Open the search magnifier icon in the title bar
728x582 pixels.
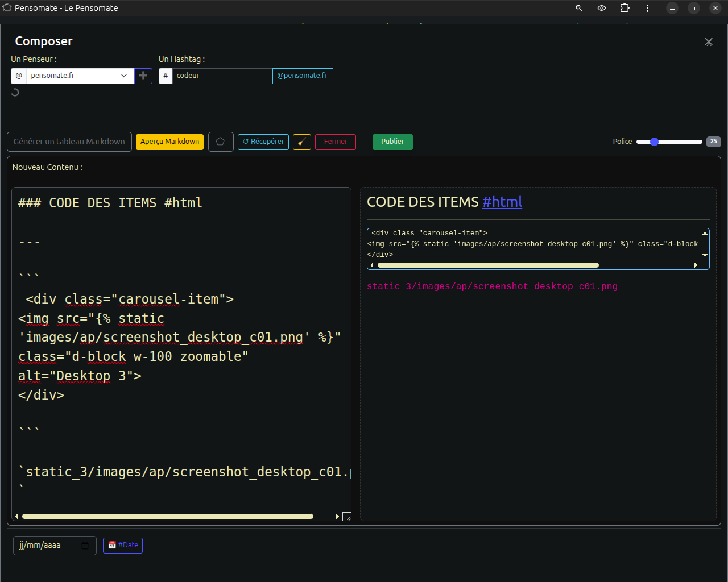[x=578, y=8]
